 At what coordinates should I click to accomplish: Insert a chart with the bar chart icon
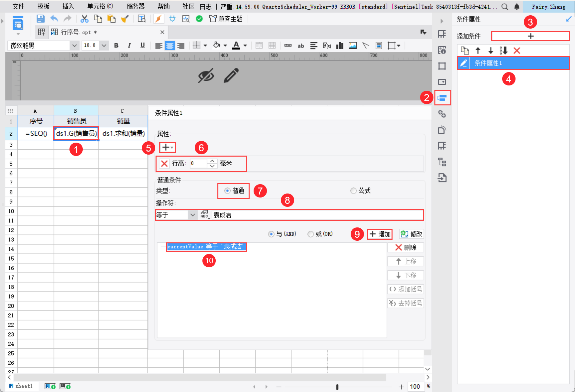point(340,46)
